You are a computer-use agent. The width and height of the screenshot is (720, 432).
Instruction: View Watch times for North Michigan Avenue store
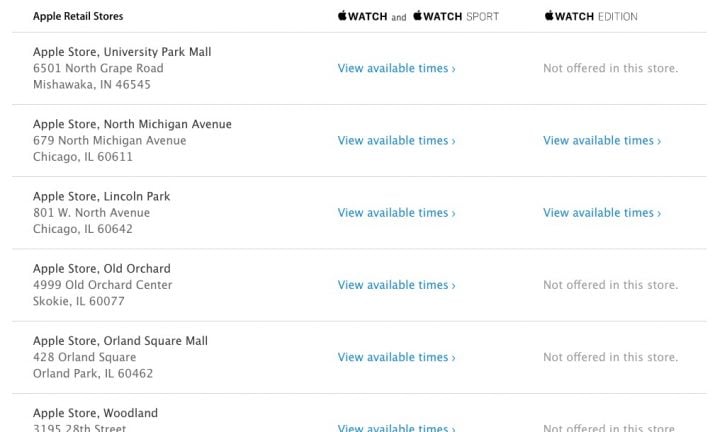[x=397, y=140]
